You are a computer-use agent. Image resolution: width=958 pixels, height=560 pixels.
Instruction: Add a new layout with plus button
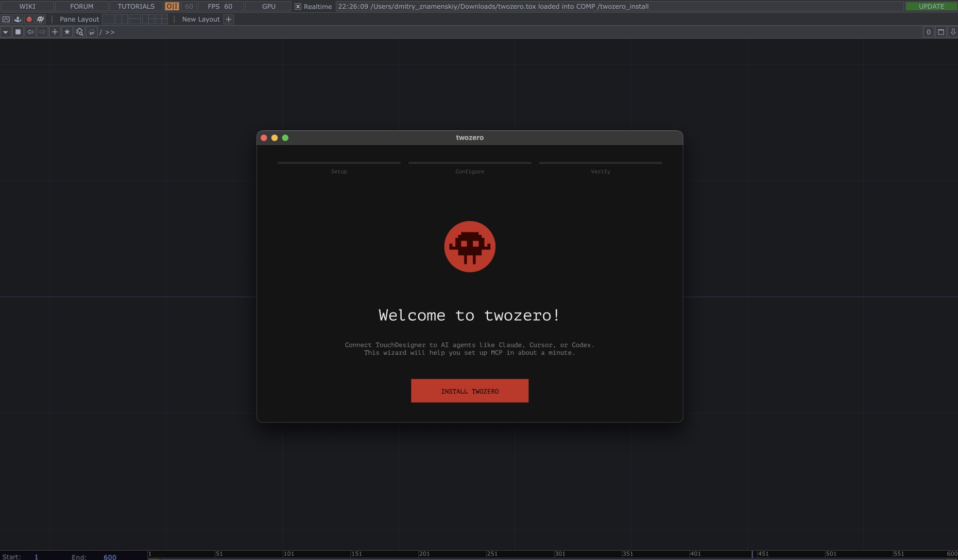point(229,19)
